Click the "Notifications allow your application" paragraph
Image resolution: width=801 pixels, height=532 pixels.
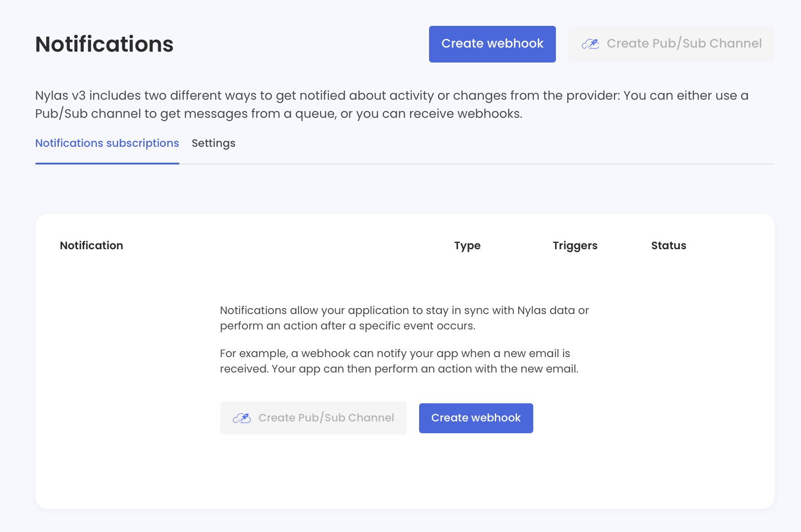point(404,318)
